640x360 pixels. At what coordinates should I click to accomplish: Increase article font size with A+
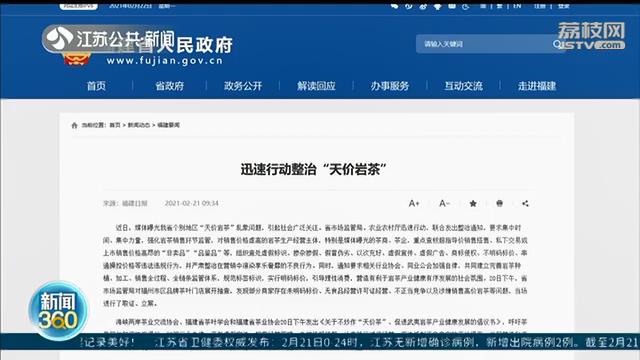pyautogui.click(x=414, y=203)
